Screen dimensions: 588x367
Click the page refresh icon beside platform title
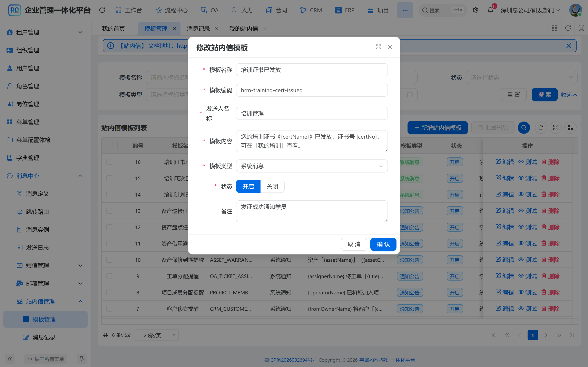(102, 10)
